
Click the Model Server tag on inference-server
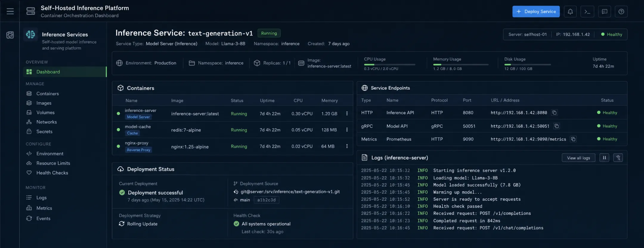coord(138,117)
